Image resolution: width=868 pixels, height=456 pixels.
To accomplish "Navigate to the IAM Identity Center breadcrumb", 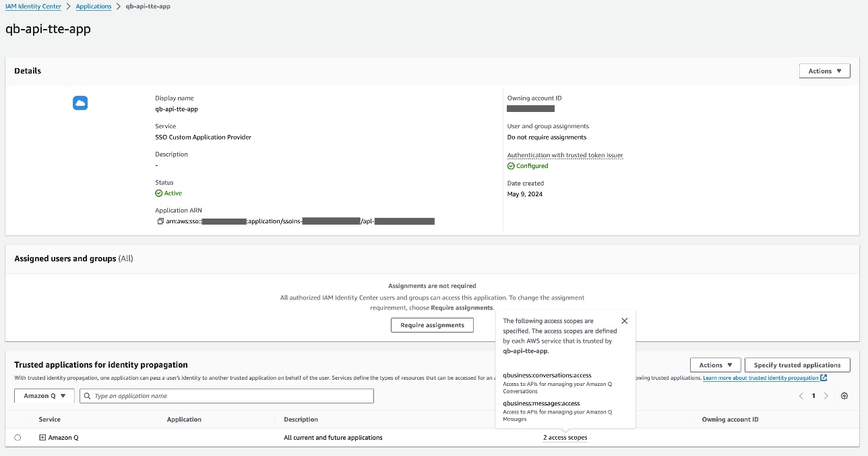I will (34, 7).
